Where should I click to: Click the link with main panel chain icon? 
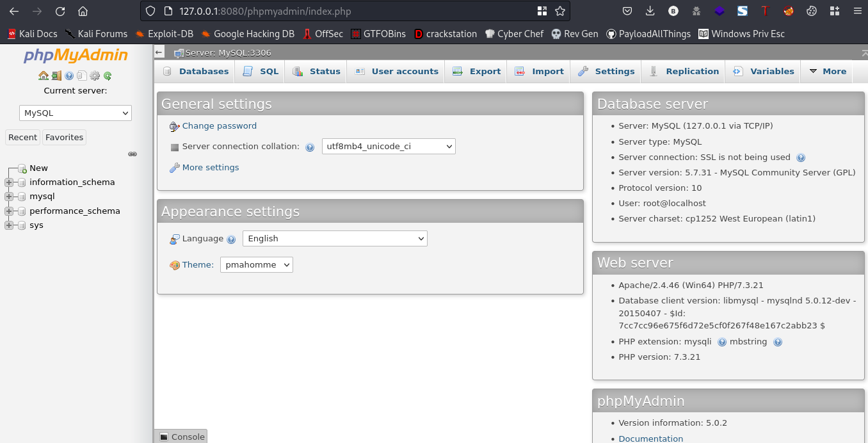coord(133,154)
